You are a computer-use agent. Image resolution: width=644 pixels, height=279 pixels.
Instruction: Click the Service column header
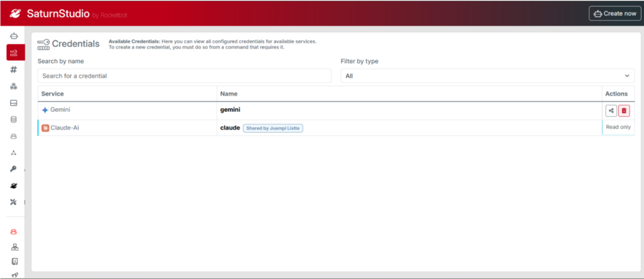53,94
